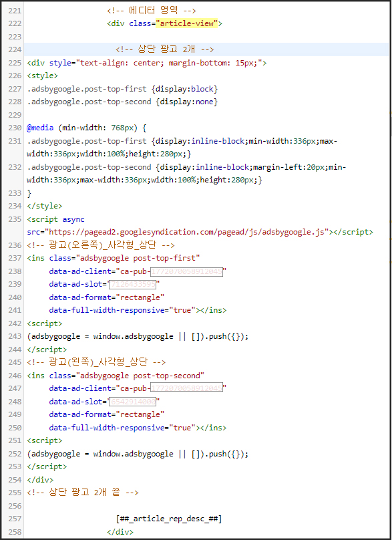The image size is (392, 540).
Task: Click the comment "에디터 영역" on line 221
Action: pyautogui.click(x=152, y=11)
